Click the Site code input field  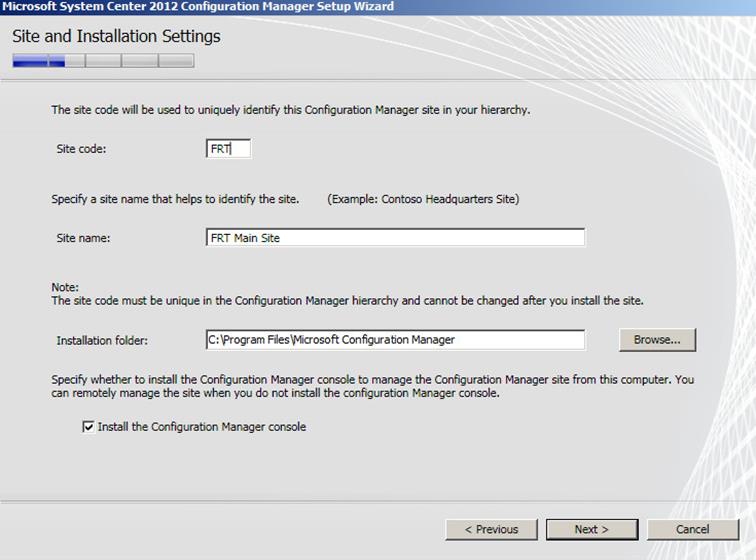tap(228, 149)
